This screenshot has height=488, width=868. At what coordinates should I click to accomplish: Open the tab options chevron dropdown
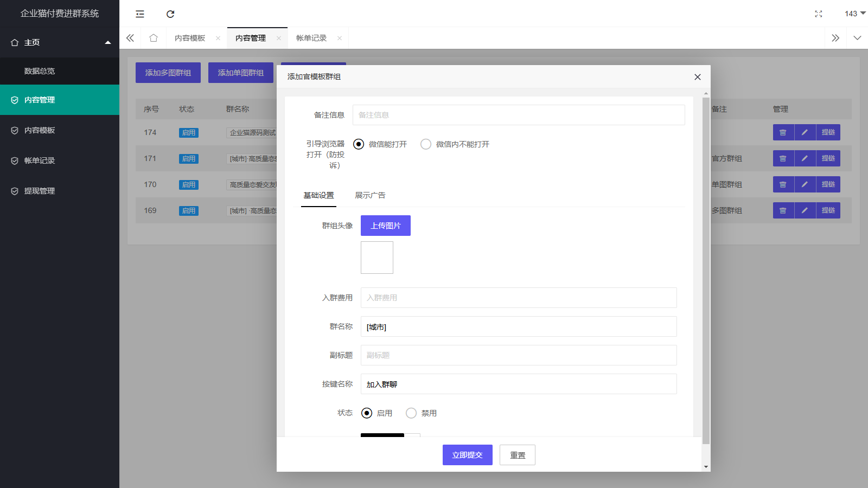[x=857, y=38]
